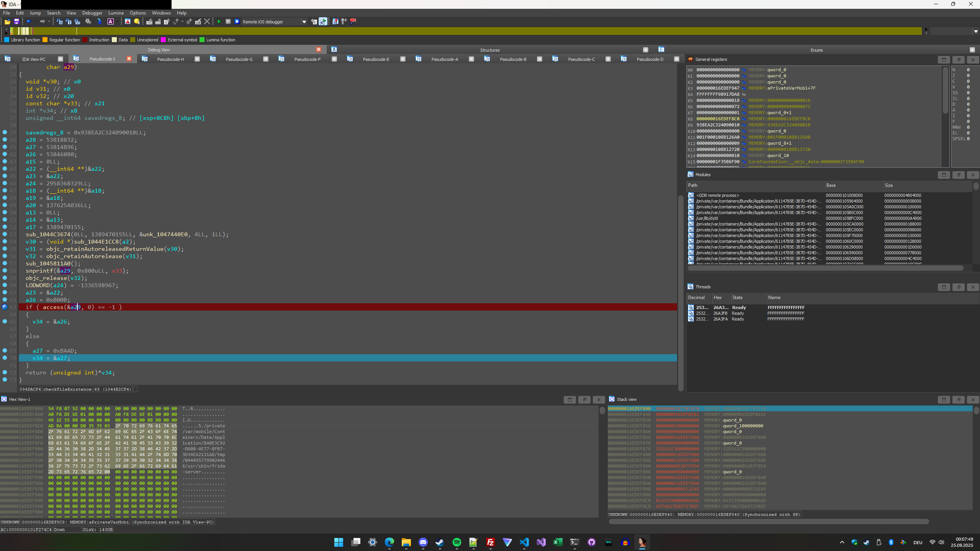Toggle breakpoint dot on line 72
Image resolution: width=980 pixels, height=551 pixels.
(5, 373)
